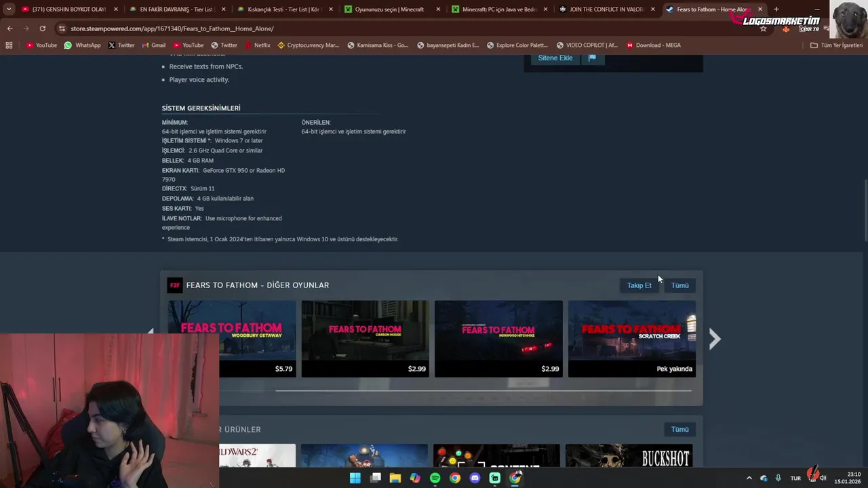Click Tümü in the ÜRÜNLER section
Screen dimensions: 868x488
point(679,429)
